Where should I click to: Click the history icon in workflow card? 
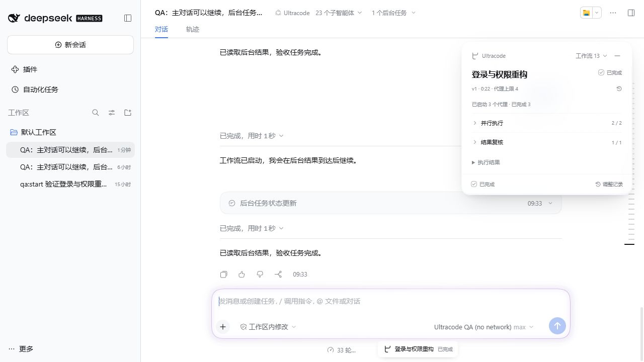(619, 88)
